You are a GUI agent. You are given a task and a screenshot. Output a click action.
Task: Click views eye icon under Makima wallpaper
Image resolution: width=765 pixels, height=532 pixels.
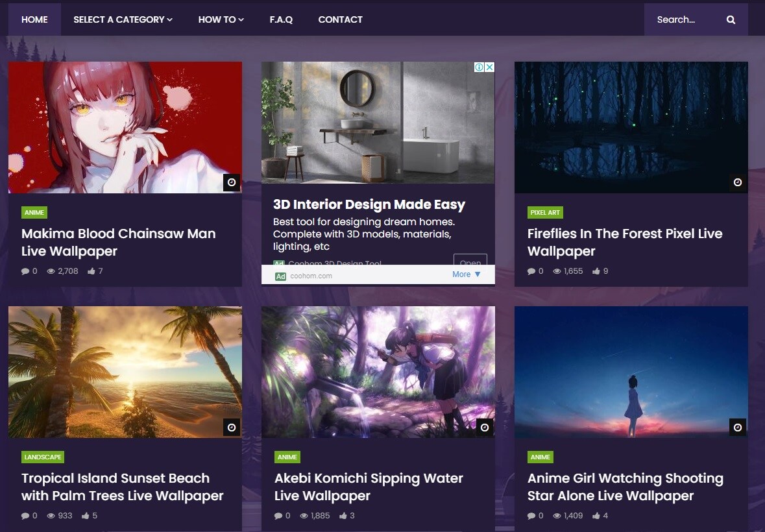tap(51, 271)
